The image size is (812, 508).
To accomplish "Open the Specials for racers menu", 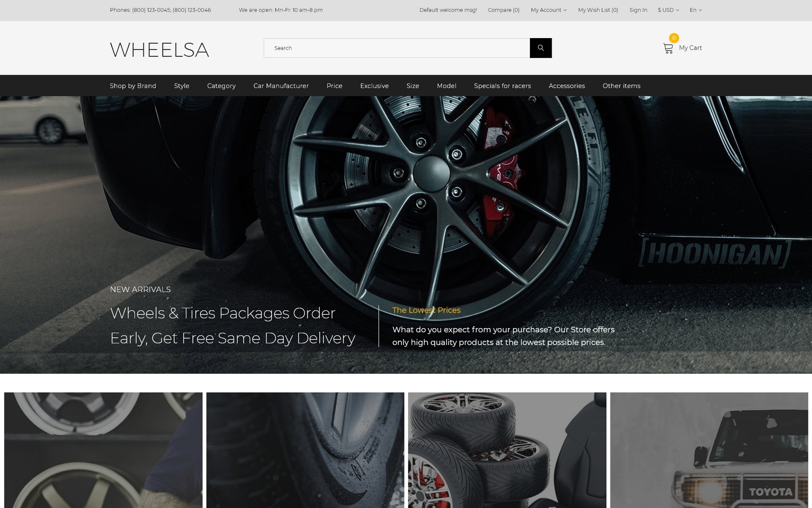I will [502, 86].
